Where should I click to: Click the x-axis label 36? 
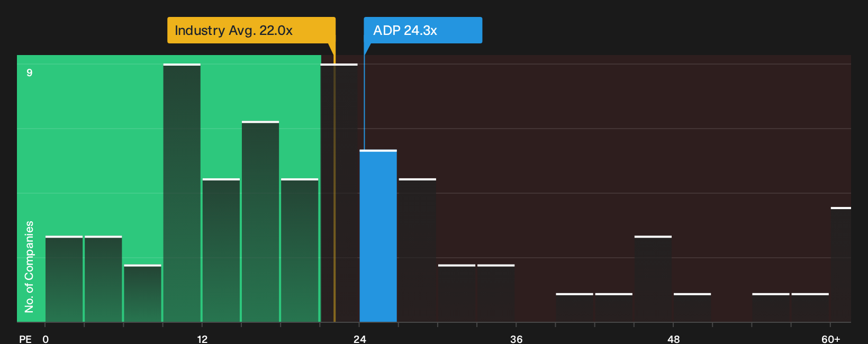point(517,339)
